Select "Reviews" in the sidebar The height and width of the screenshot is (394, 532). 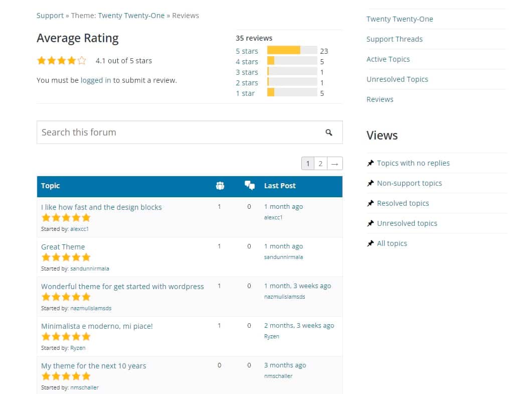coord(380,99)
